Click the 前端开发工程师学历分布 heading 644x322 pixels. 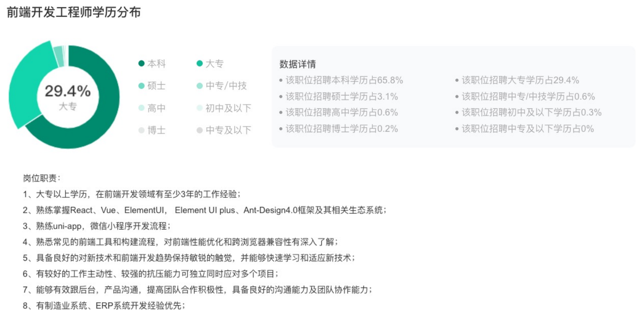tap(74, 12)
